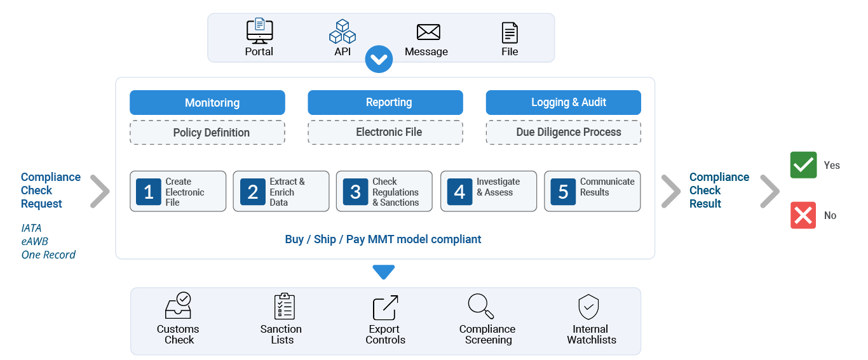This screenshot has width=868, height=360.
Task: Click the number 4 step badge
Action: coord(460,192)
